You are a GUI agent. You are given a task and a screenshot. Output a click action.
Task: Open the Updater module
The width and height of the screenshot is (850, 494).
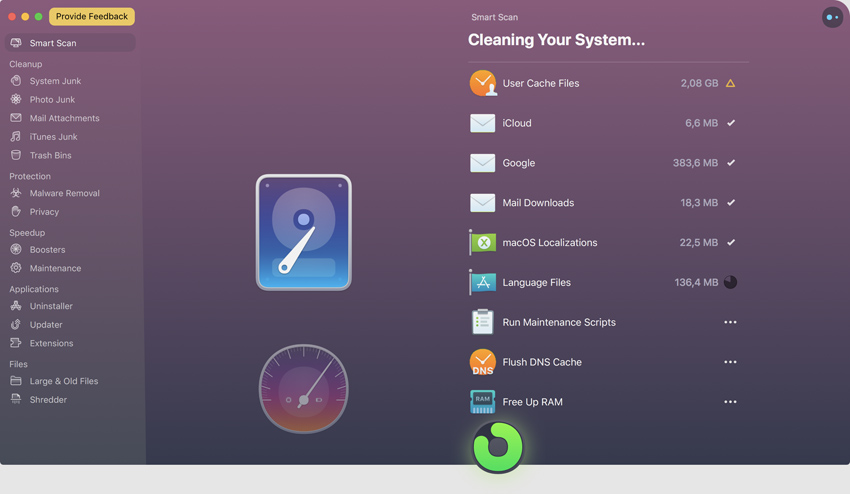point(46,325)
